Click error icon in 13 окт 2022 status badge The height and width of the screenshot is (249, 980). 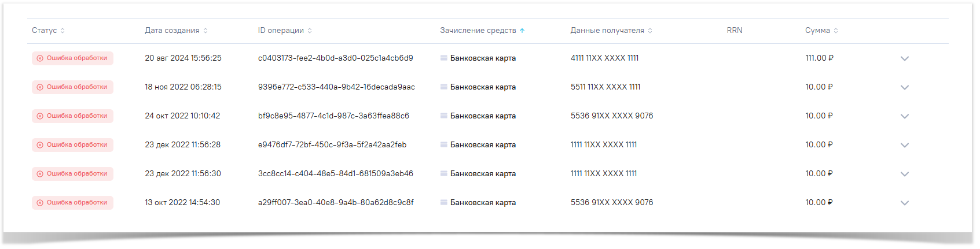pyautogui.click(x=40, y=203)
